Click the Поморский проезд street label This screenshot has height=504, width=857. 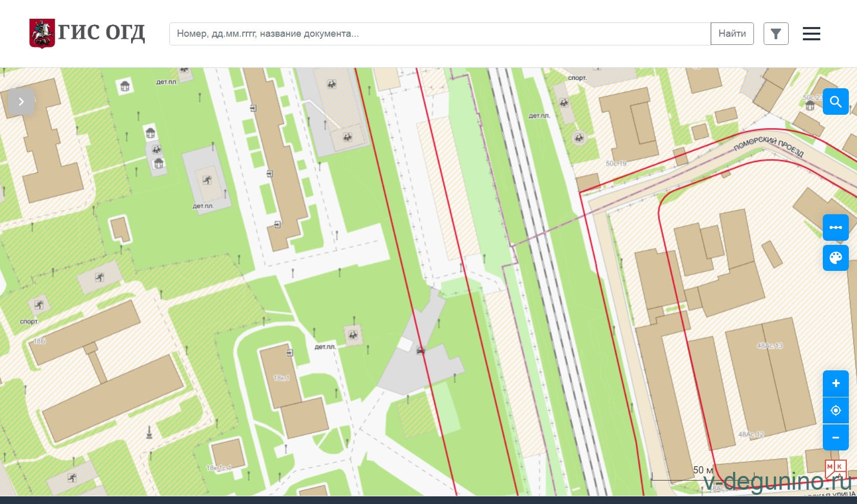[768, 146]
